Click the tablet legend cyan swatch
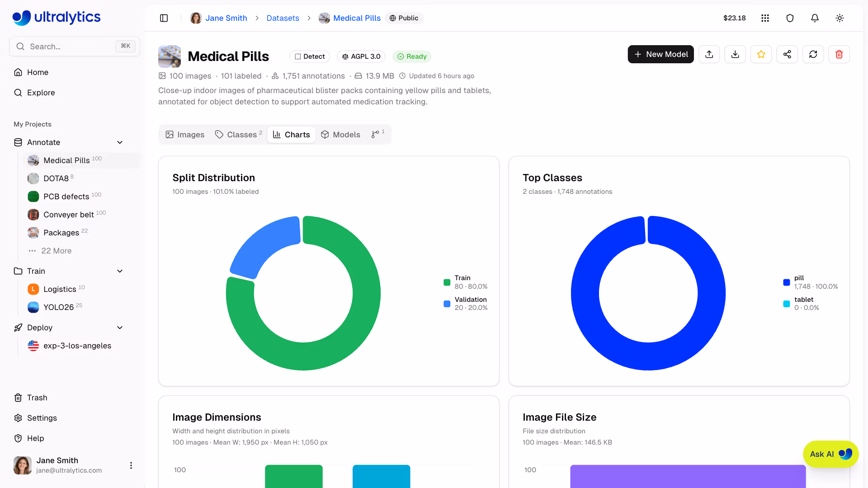The image size is (868, 488). tap(787, 304)
